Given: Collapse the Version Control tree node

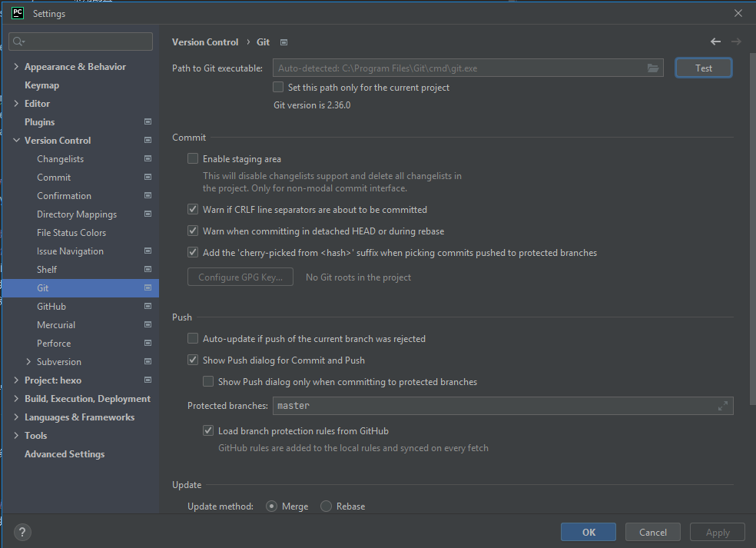Looking at the screenshot, I should click(x=16, y=140).
